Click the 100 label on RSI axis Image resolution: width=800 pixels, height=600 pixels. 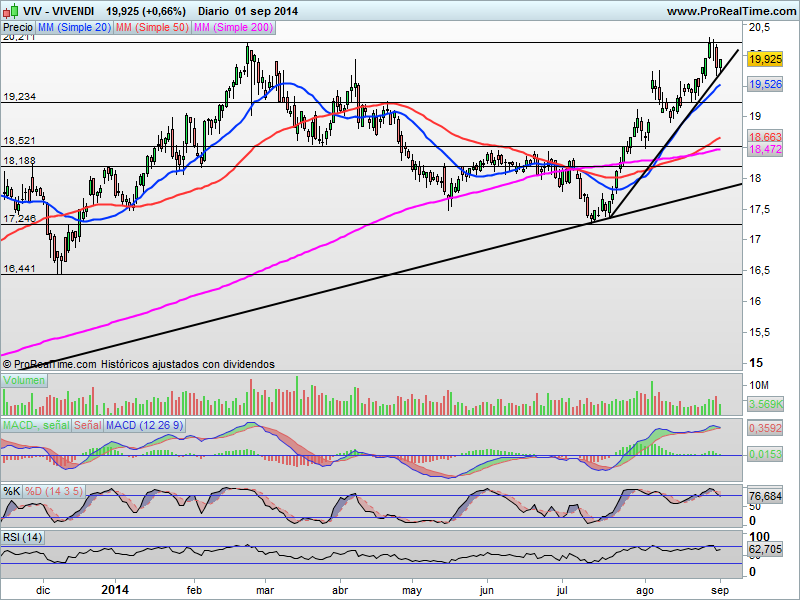760,537
